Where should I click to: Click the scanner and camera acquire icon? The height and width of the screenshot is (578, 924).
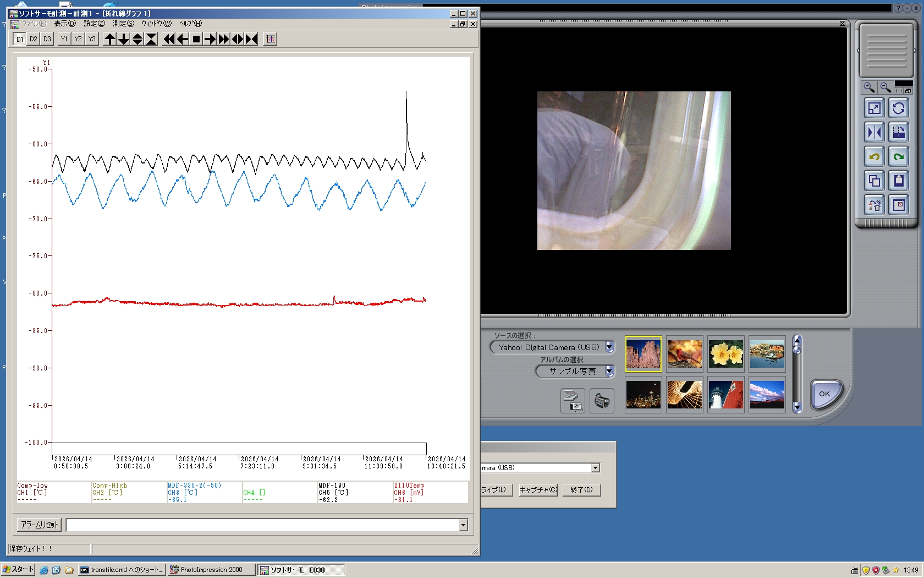click(573, 401)
